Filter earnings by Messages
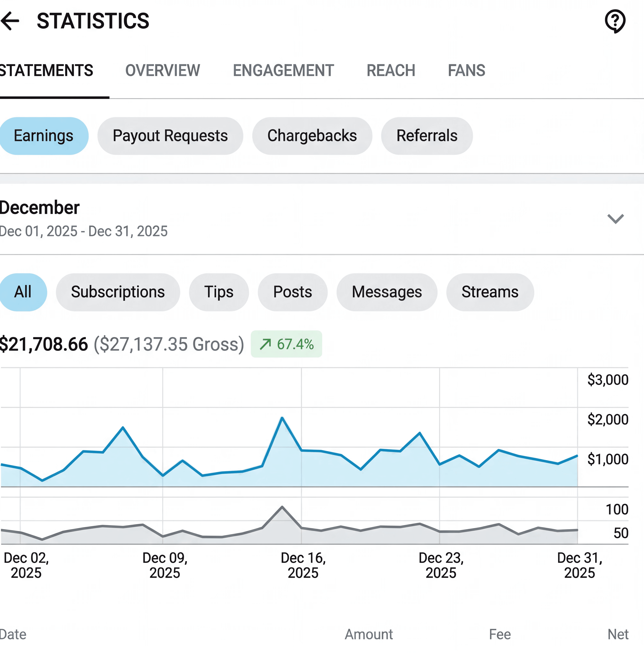 [387, 292]
